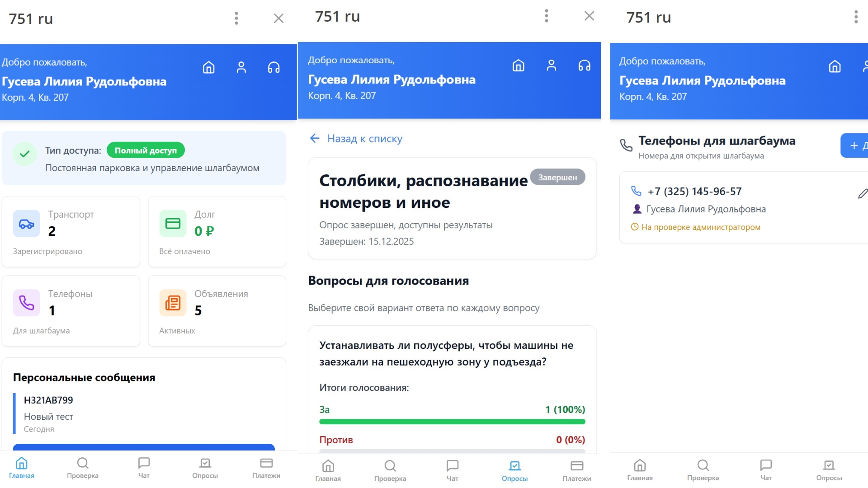Click home icon in left panel header
This screenshot has height=488, width=868.
208,68
